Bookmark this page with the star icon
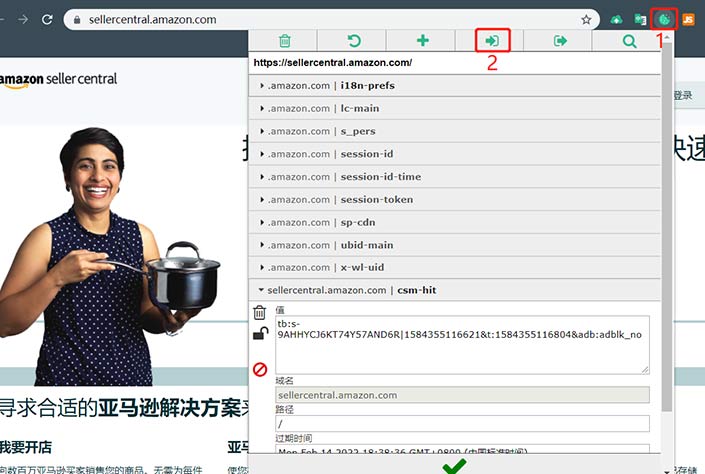This screenshot has width=705, height=474. click(586, 19)
